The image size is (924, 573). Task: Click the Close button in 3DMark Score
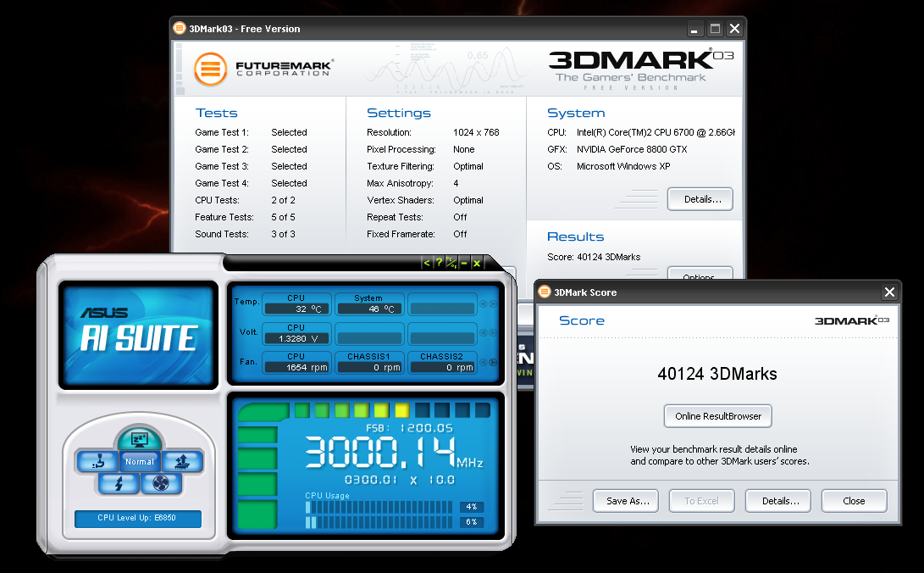pyautogui.click(x=854, y=501)
